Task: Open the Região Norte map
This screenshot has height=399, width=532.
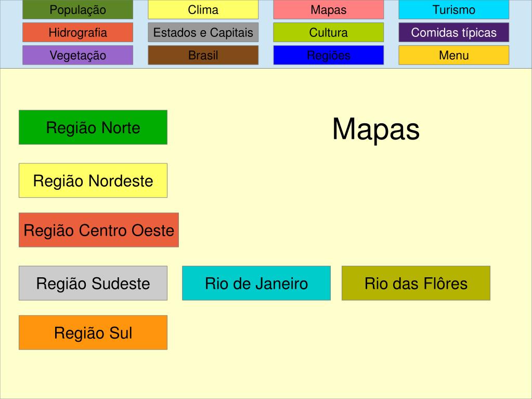Action: (x=93, y=127)
